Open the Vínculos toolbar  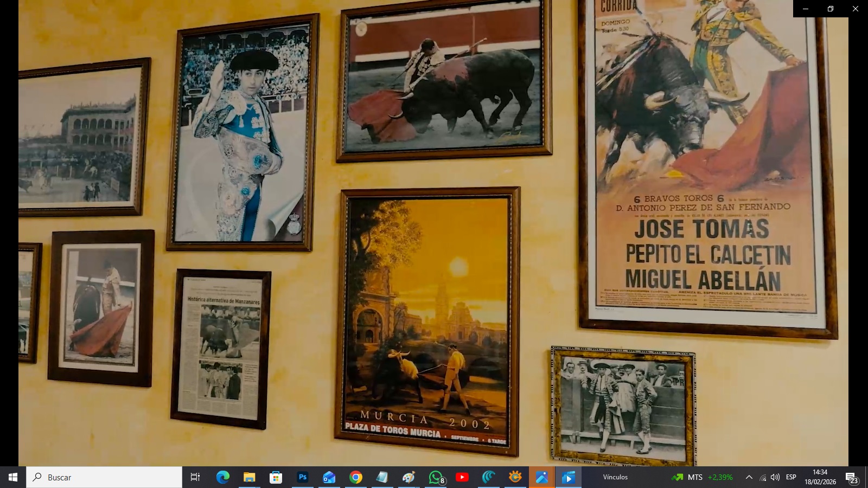pyautogui.click(x=615, y=477)
